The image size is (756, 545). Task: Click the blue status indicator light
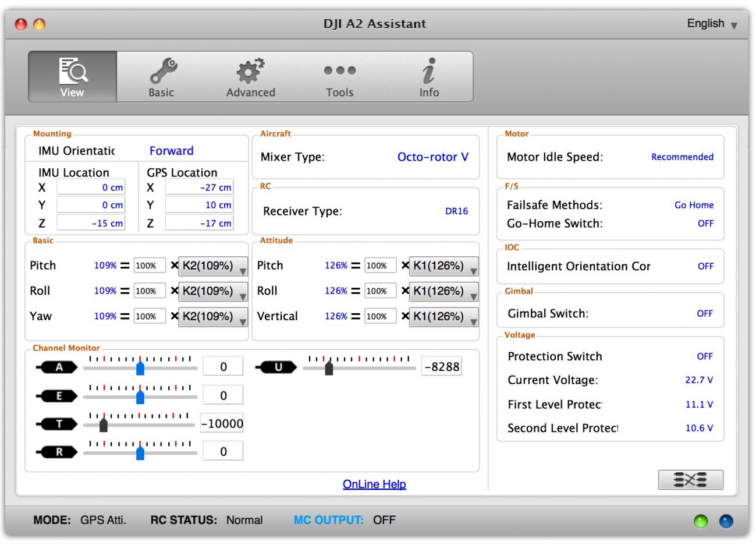click(726, 521)
